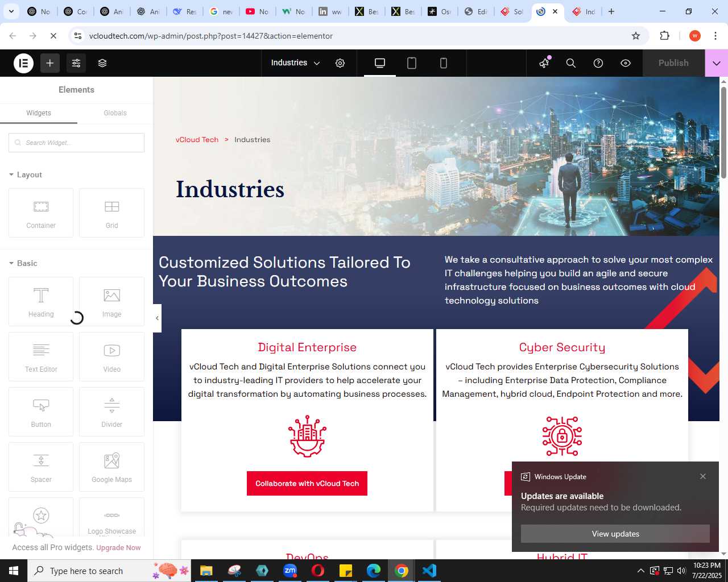Screen dimensions: 728x582
Task: Select the Cyber Security heading
Action: [x=562, y=347]
